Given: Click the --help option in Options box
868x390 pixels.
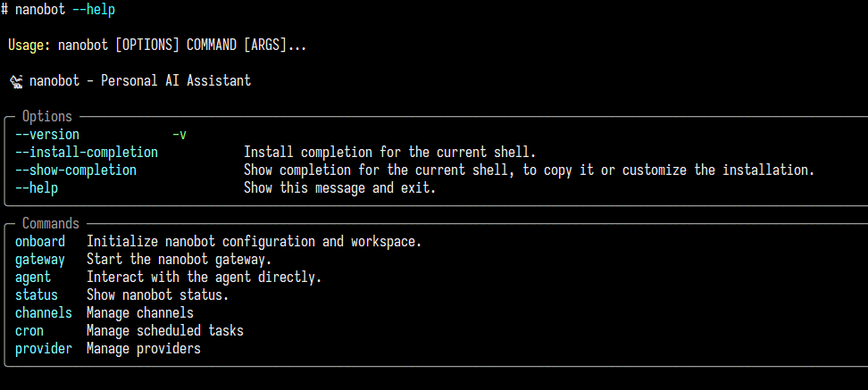Looking at the screenshot, I should click(37, 188).
